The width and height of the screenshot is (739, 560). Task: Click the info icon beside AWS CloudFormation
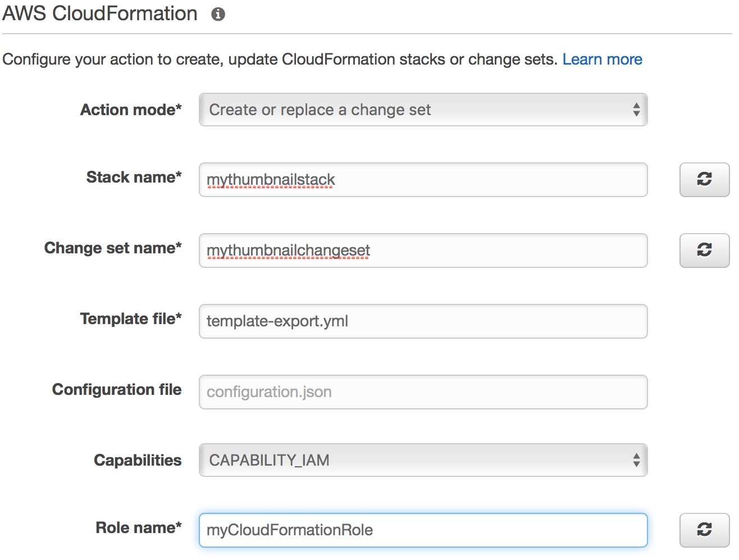tap(218, 15)
